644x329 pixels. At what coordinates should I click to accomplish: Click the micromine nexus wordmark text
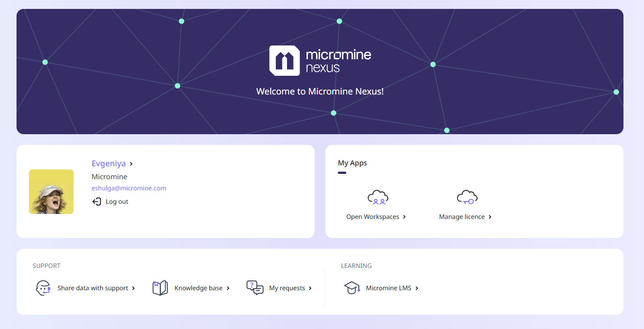click(x=338, y=61)
